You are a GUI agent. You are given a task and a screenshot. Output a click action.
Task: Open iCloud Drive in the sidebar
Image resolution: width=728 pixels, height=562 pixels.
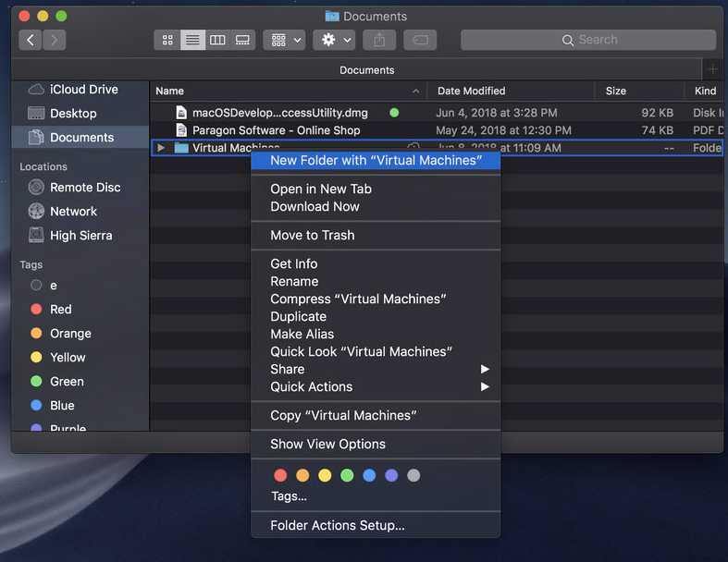click(x=83, y=90)
